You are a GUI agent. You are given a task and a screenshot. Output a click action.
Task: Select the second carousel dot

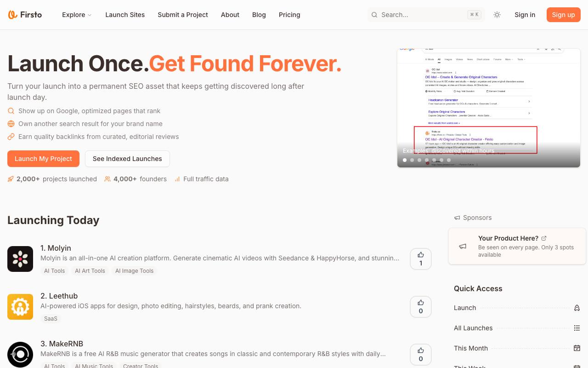[x=412, y=160]
